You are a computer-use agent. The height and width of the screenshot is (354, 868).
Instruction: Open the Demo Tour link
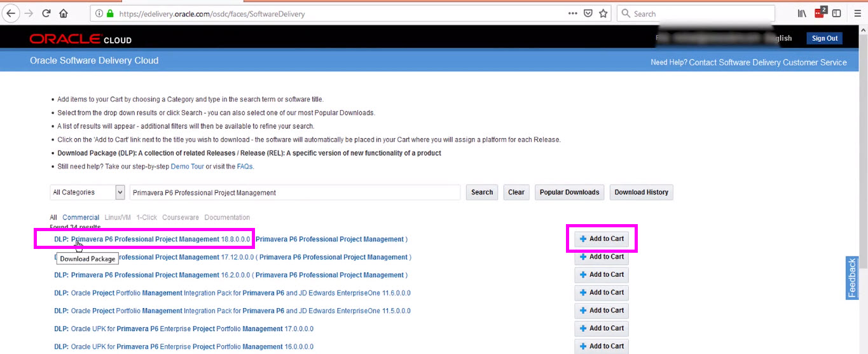pyautogui.click(x=187, y=166)
